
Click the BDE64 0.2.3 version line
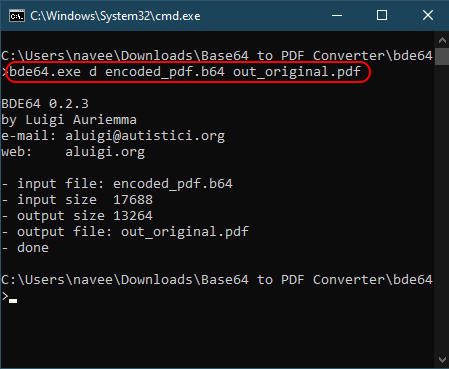click(x=45, y=104)
